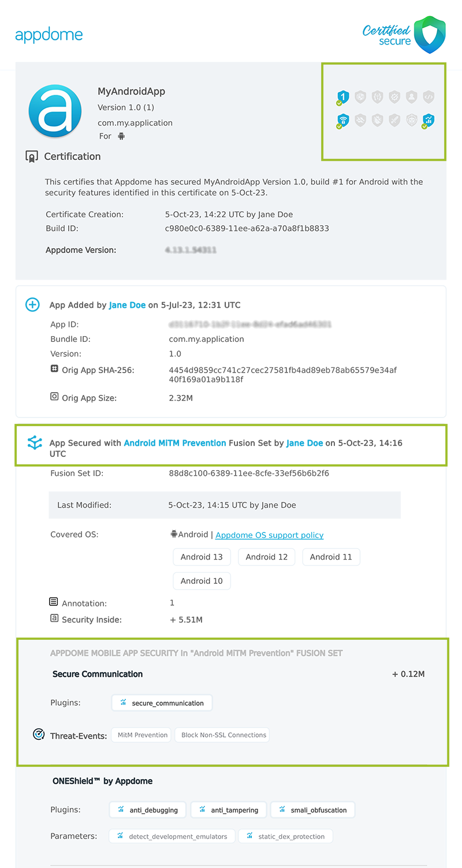Viewport: 462px width, 868px height.
Task: Click the Threat-Events checkmark icon
Action: [x=38, y=734]
